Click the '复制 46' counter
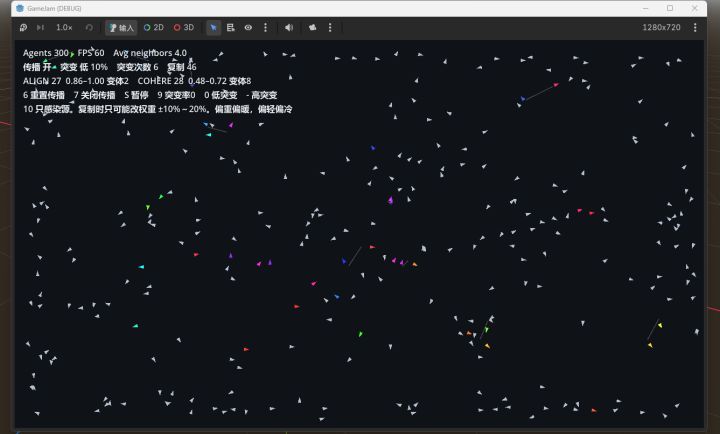This screenshot has height=434, width=720. 182,67
